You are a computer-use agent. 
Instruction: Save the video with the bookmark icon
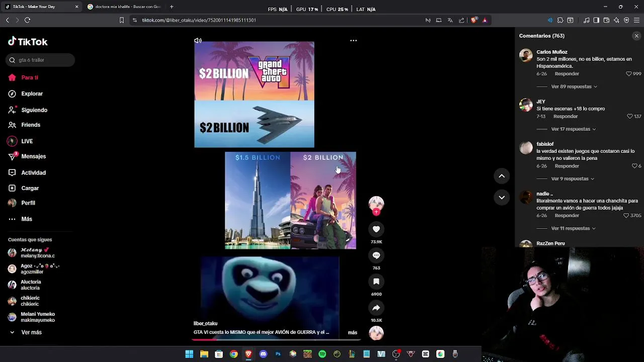376,282
